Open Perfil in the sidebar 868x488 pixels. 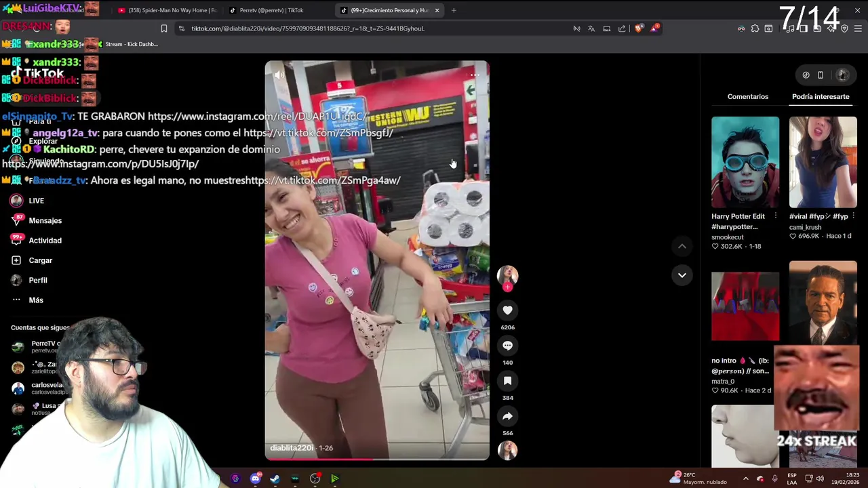29,280
